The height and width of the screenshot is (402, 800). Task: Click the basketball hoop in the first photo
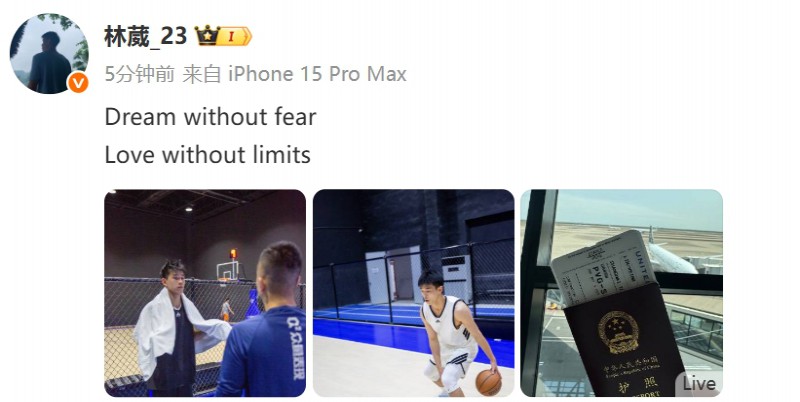(x=228, y=268)
